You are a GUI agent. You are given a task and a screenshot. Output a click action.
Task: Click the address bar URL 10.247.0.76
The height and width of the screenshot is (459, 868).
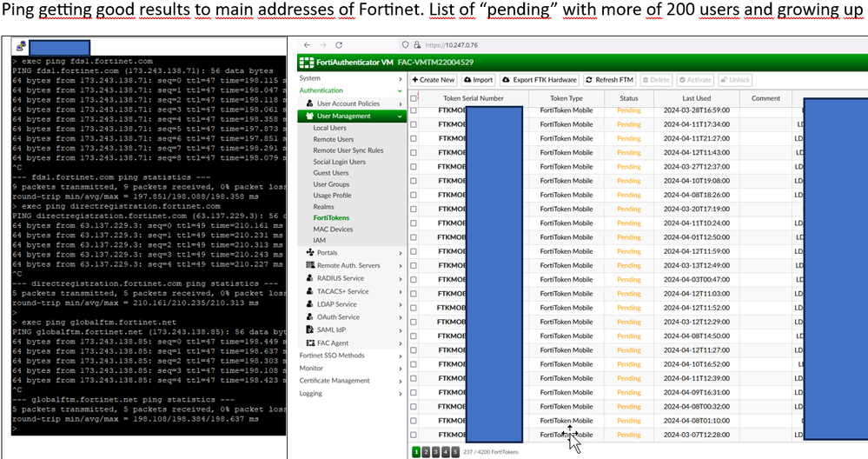pos(451,45)
